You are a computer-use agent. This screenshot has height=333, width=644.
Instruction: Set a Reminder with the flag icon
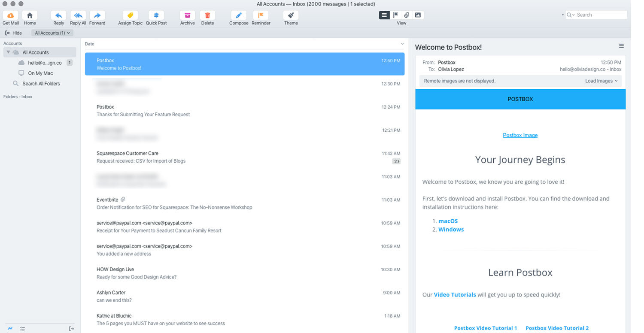[261, 15]
